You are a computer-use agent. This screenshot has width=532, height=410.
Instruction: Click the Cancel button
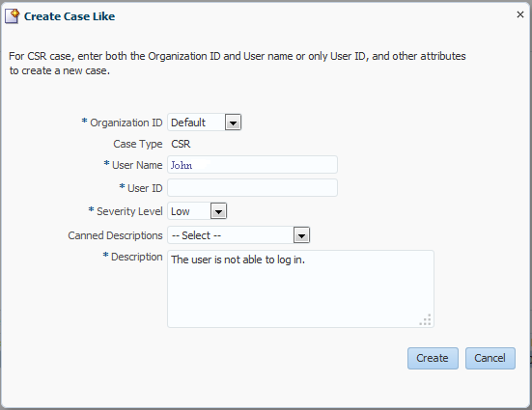(490, 358)
